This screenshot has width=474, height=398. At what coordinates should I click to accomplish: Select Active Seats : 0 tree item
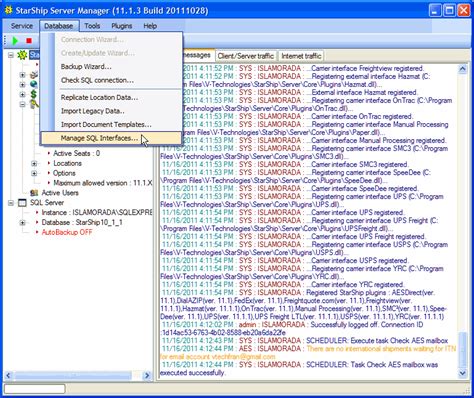76,153
